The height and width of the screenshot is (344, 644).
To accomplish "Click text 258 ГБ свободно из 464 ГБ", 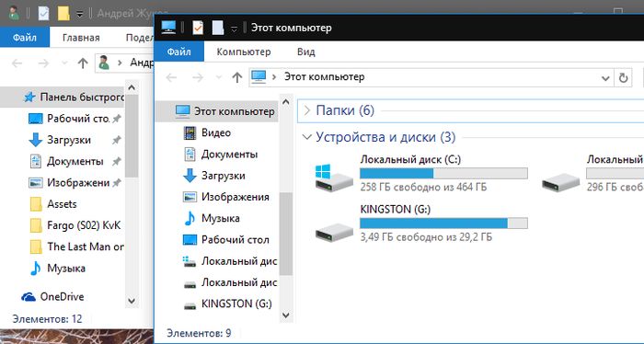I will [x=423, y=188].
